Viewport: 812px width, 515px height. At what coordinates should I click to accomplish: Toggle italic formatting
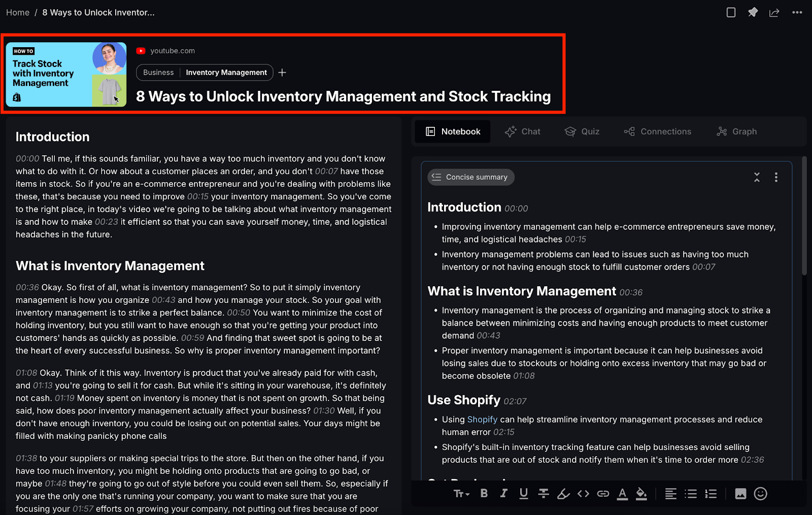pos(503,494)
